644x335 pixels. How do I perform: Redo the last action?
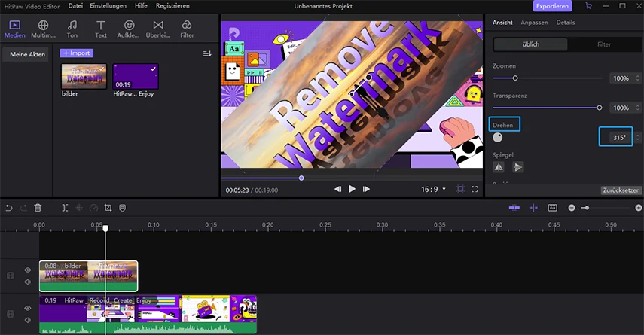(x=23, y=208)
